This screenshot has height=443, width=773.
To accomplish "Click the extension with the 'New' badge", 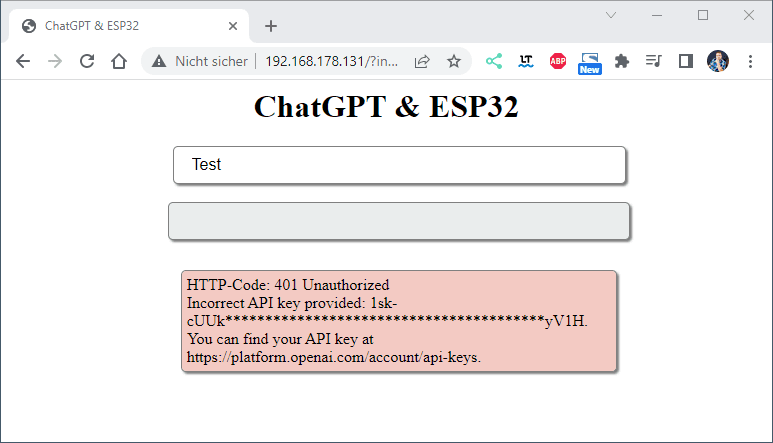I will pyautogui.click(x=590, y=62).
